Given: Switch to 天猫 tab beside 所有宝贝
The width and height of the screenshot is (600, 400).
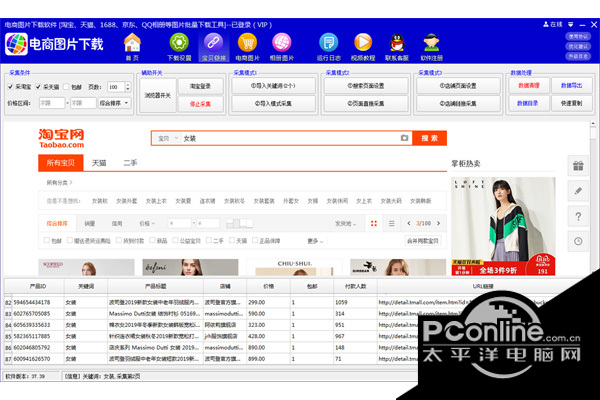Looking at the screenshot, I should 99,163.
